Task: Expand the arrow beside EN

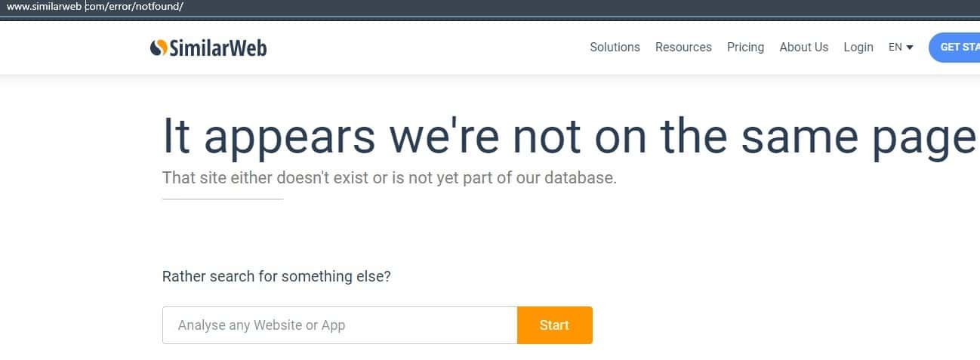Action: pyautogui.click(x=910, y=48)
